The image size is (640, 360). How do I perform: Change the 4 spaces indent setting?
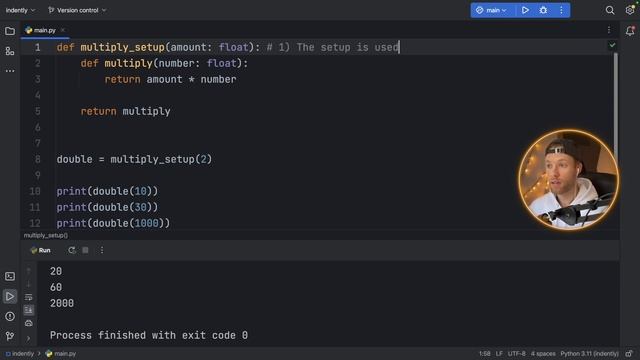[543, 354]
